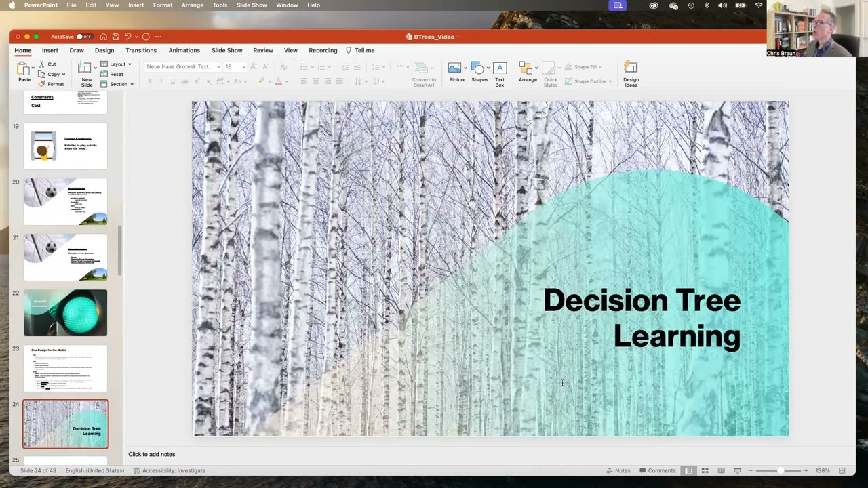This screenshot has width=868, height=488.
Task: Open the Layout dropdown
Action: pos(116,64)
